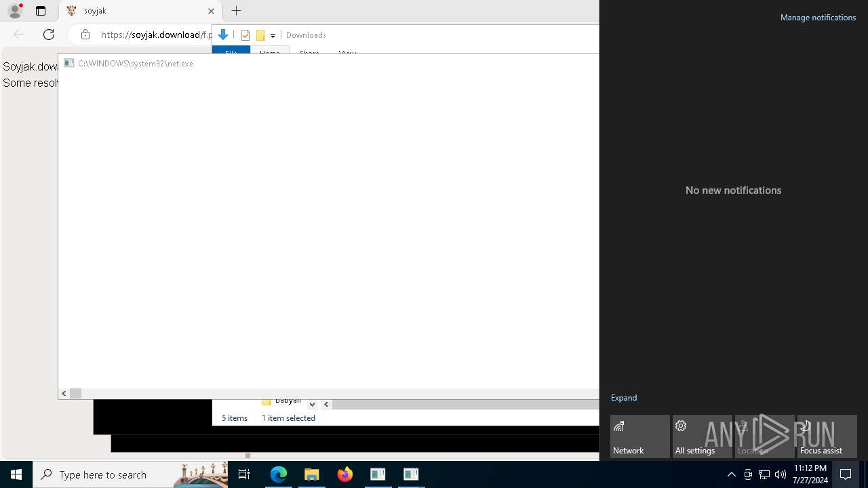
Task: Toggle the Location quick action
Action: point(765,436)
